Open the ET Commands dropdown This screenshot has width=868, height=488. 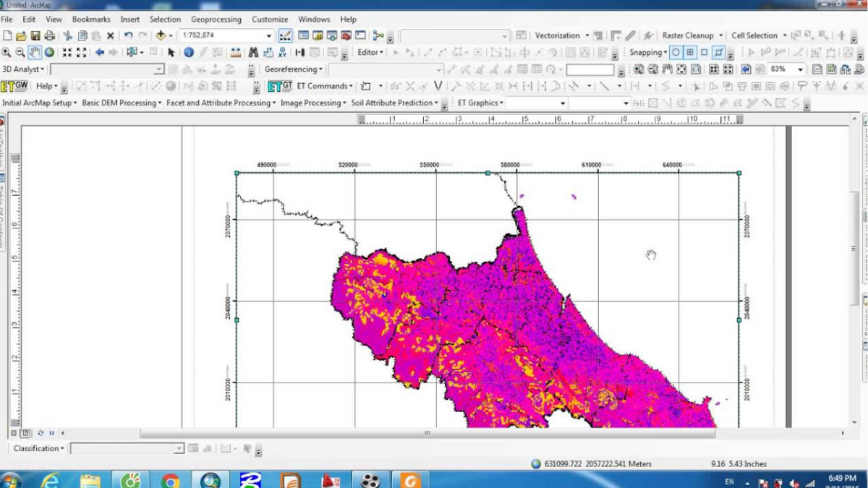325,86
